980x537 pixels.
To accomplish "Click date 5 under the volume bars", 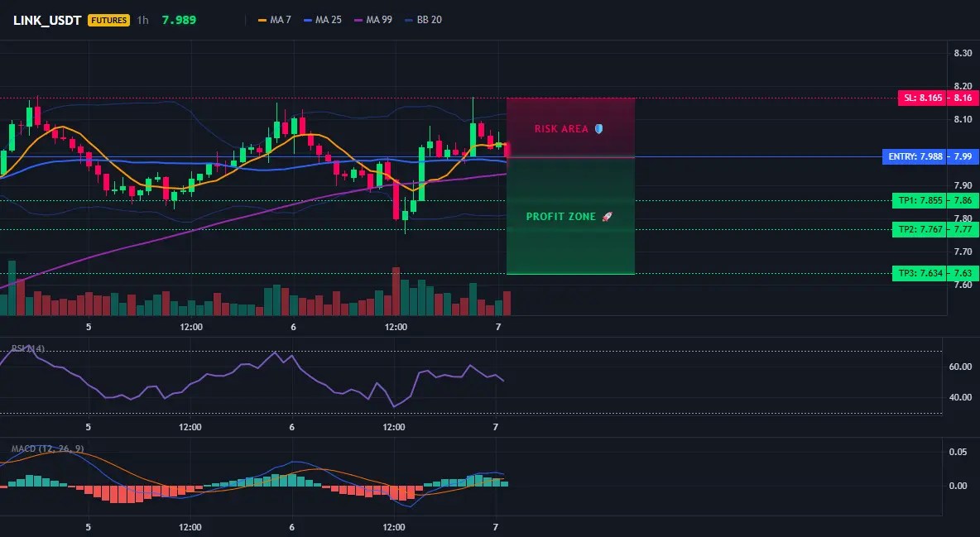I will (89, 327).
